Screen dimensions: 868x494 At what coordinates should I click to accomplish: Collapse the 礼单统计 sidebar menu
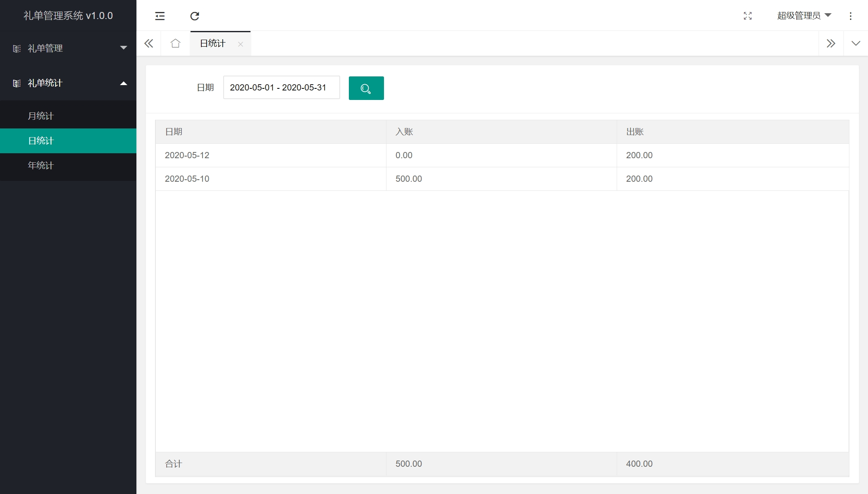pyautogui.click(x=68, y=83)
